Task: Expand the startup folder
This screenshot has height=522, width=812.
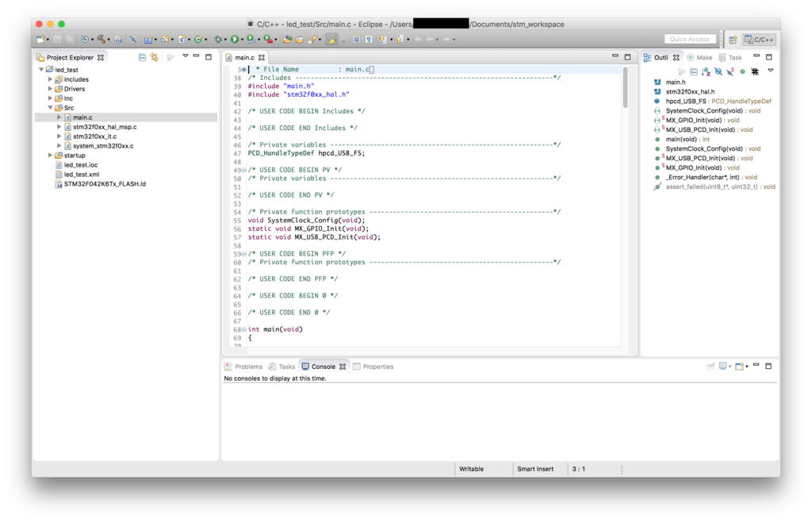Action: [50, 155]
